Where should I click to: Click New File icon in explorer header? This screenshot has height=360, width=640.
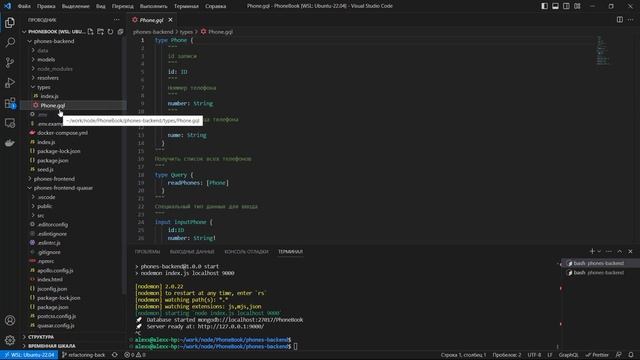click(90, 31)
